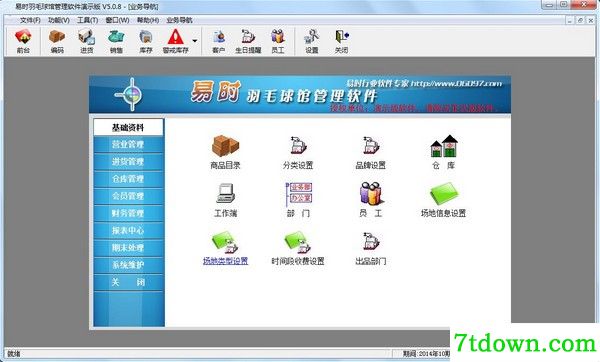
Task: Open the 销售 sales toolbar icon
Action: click(116, 41)
